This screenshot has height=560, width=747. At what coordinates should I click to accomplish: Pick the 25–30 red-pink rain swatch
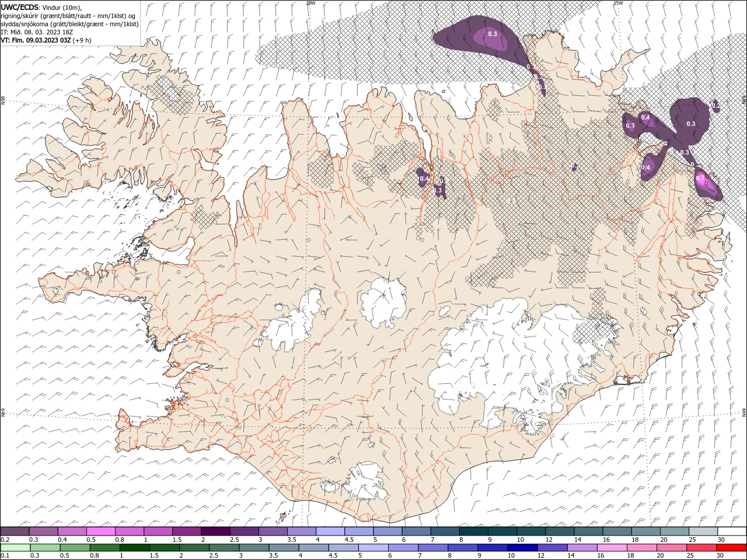click(701, 548)
